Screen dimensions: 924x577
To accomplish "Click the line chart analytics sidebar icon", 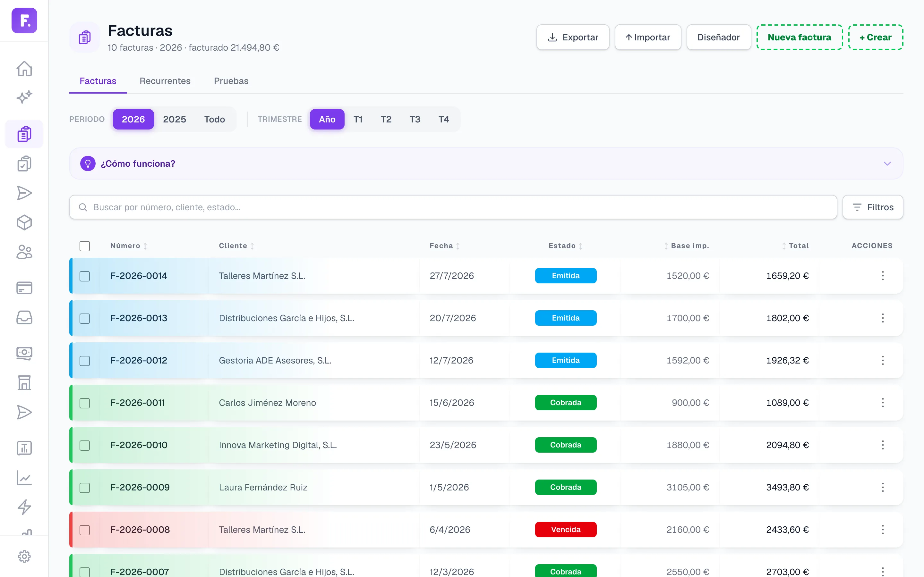I will [x=24, y=477].
